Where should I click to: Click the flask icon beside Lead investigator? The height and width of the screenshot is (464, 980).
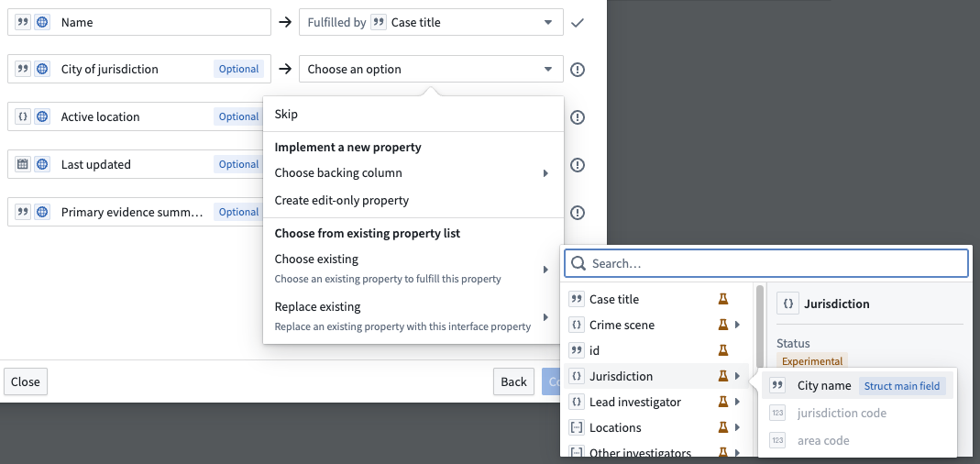pyautogui.click(x=723, y=402)
